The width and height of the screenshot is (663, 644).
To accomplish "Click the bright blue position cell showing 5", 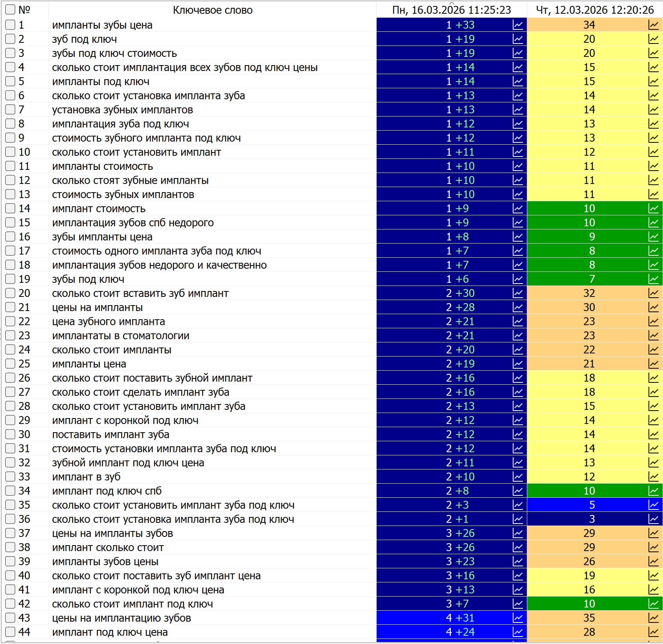I will point(592,505).
